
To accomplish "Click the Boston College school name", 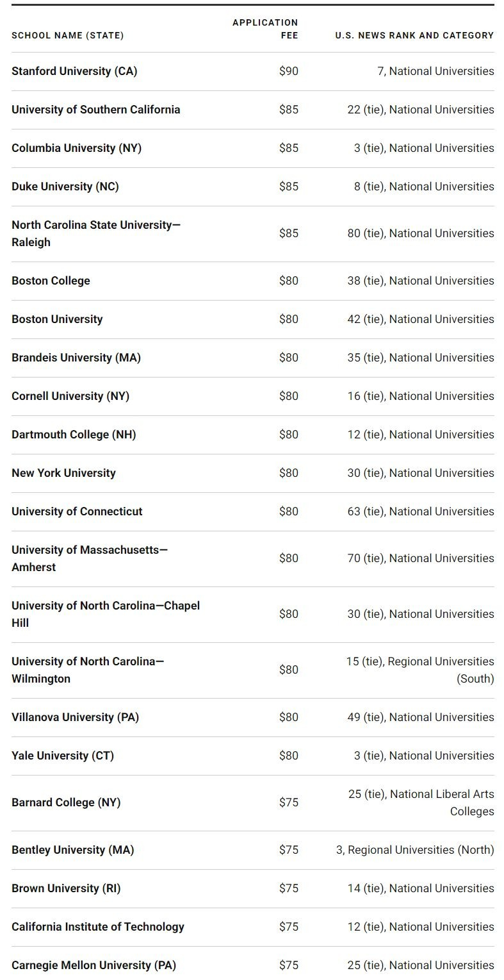I will [51, 281].
